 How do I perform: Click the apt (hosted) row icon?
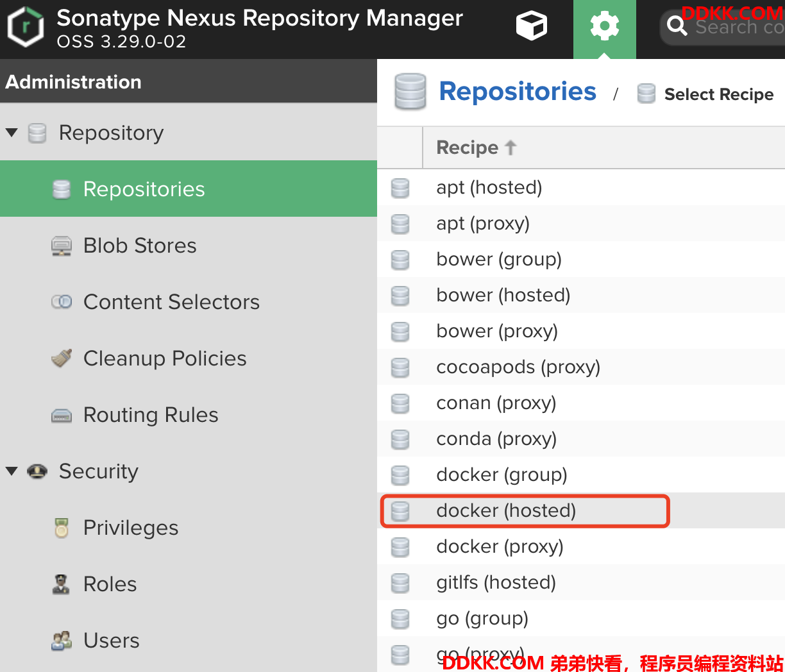click(x=400, y=188)
